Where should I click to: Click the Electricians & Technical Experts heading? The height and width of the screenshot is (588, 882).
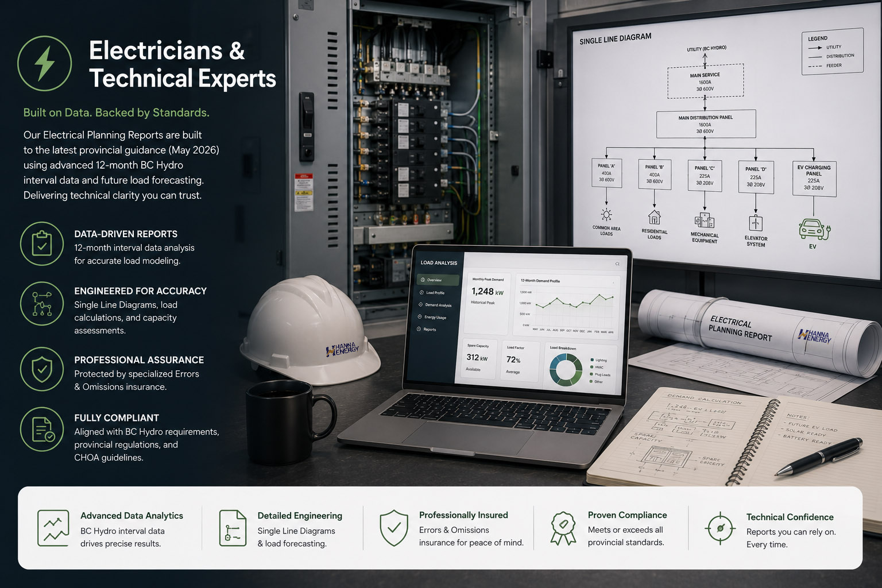coord(183,64)
